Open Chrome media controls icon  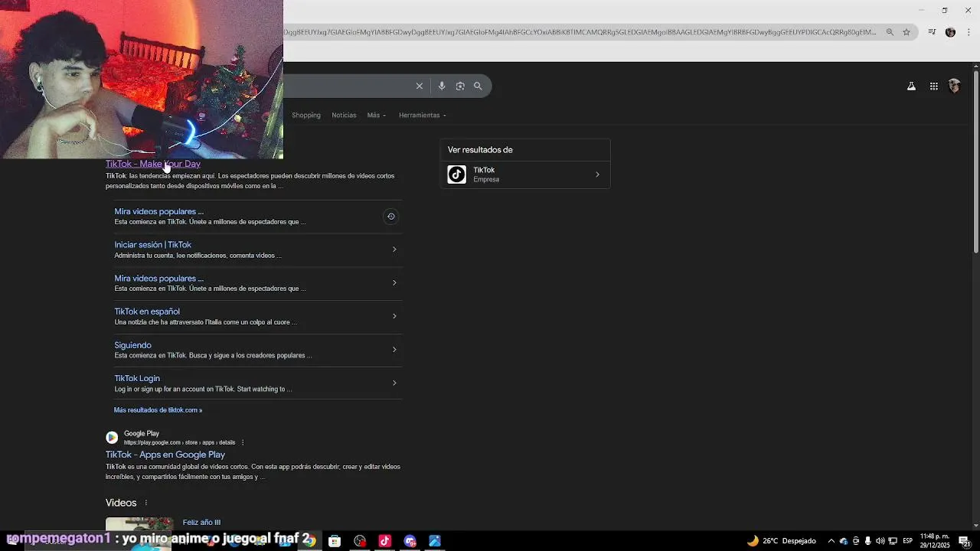click(x=932, y=32)
